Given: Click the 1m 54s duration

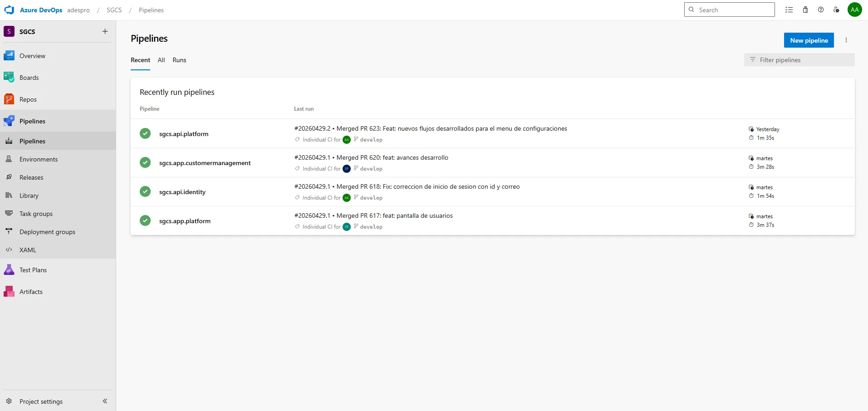Looking at the screenshot, I should click(765, 196).
